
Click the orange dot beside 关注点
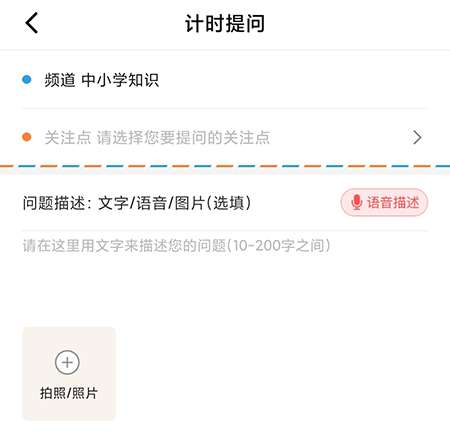click(x=27, y=137)
